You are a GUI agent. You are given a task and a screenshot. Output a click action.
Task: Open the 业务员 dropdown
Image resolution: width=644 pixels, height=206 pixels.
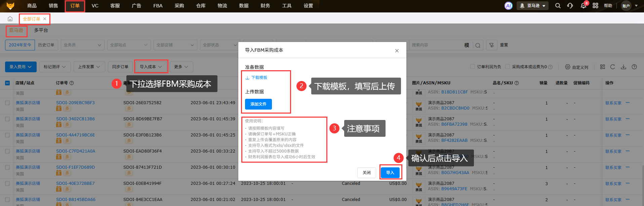(x=82, y=45)
